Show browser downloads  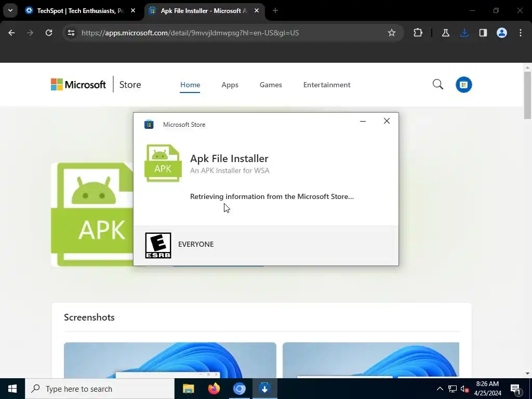[x=464, y=33]
